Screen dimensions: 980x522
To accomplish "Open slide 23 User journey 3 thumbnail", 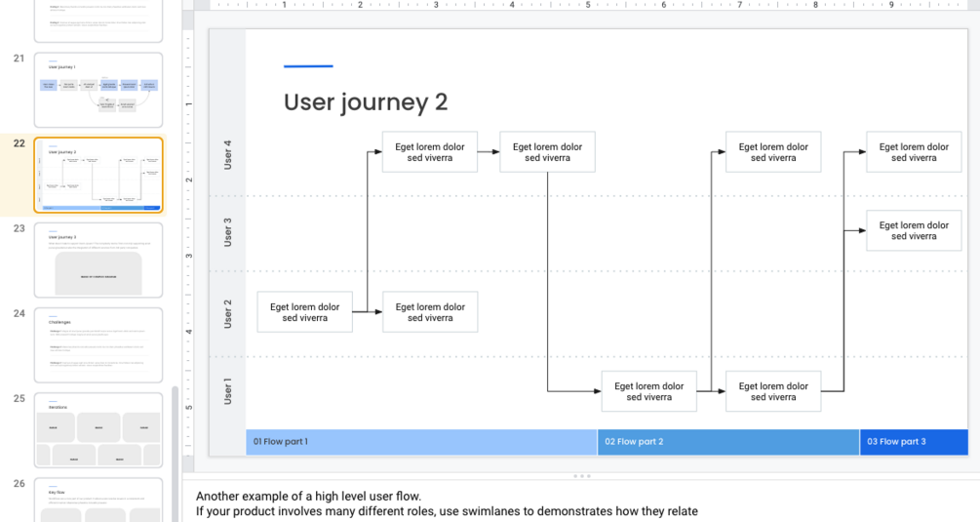I will coord(98,261).
